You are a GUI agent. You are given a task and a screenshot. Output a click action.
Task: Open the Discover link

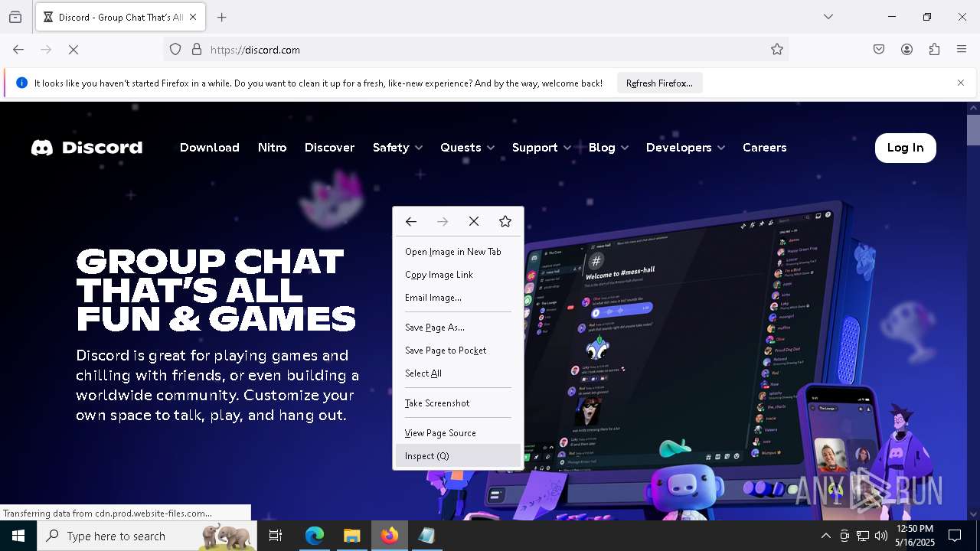329,148
